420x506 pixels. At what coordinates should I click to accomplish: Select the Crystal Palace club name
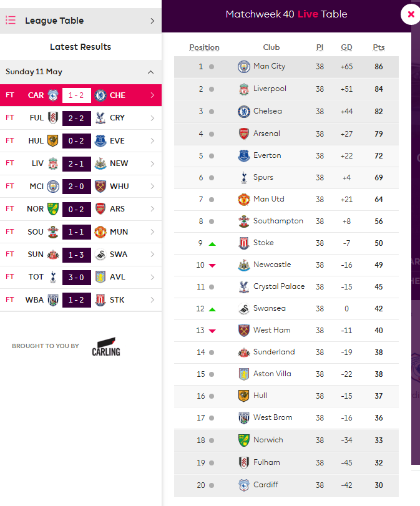(279, 286)
